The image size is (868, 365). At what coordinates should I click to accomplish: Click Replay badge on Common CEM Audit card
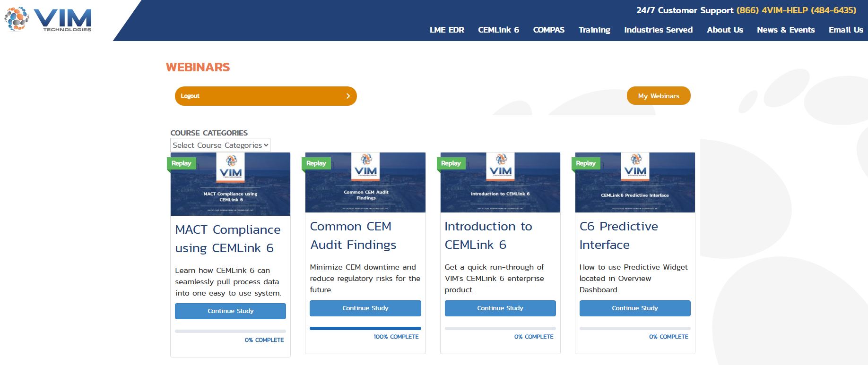pos(316,163)
